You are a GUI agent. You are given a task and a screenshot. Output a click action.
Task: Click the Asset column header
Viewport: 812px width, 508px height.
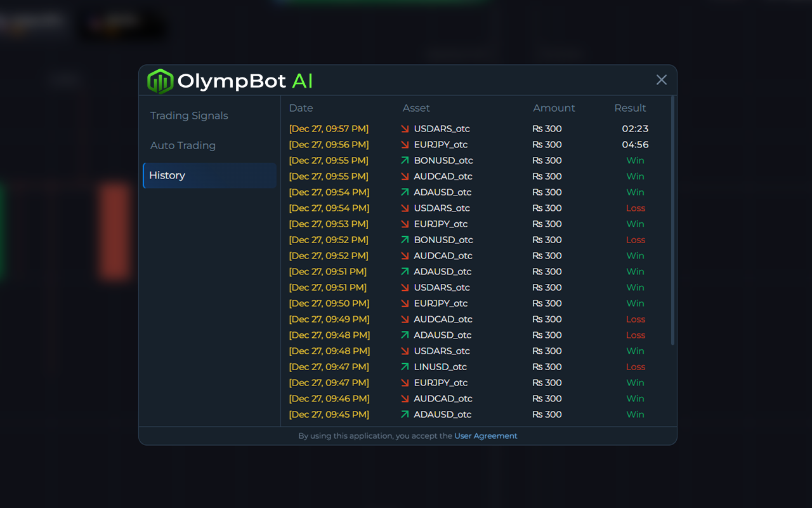click(416, 108)
